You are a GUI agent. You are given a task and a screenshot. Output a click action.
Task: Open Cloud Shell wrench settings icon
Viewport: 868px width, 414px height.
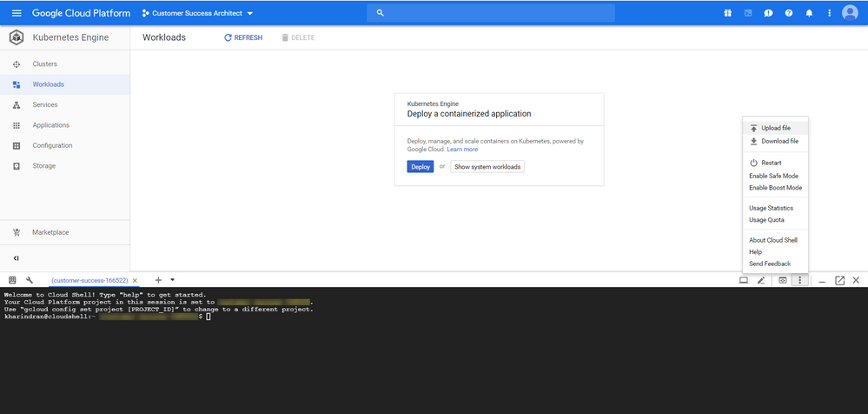(x=30, y=280)
